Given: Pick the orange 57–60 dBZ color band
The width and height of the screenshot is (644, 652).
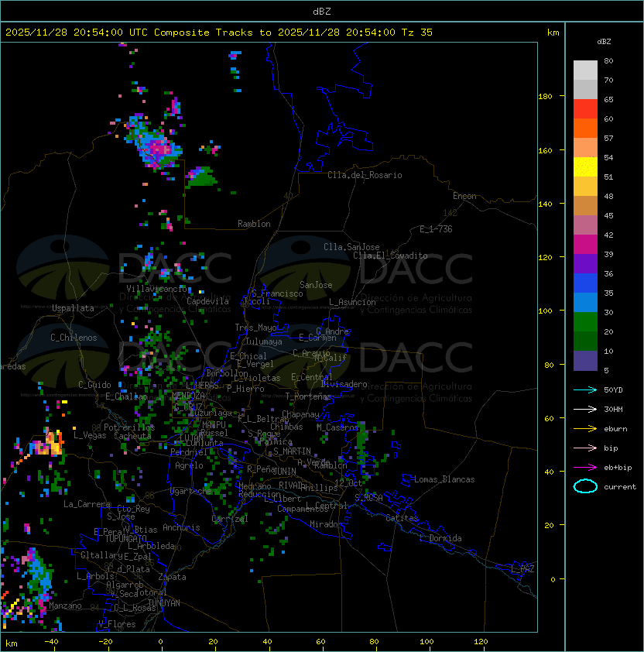Looking at the screenshot, I should 585,129.
